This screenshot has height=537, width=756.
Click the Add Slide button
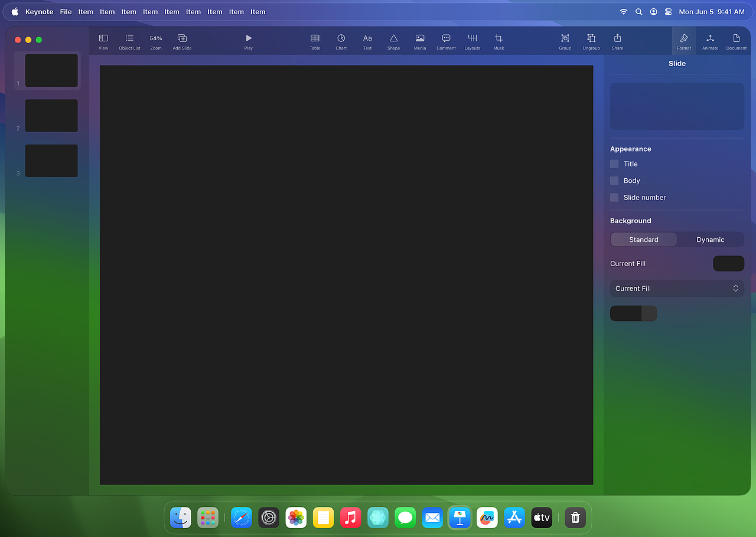[181, 40]
